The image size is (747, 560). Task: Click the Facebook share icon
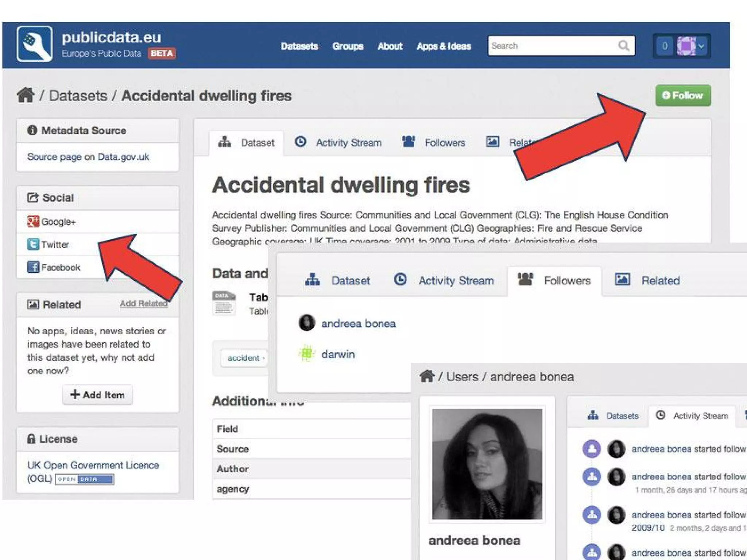click(33, 267)
